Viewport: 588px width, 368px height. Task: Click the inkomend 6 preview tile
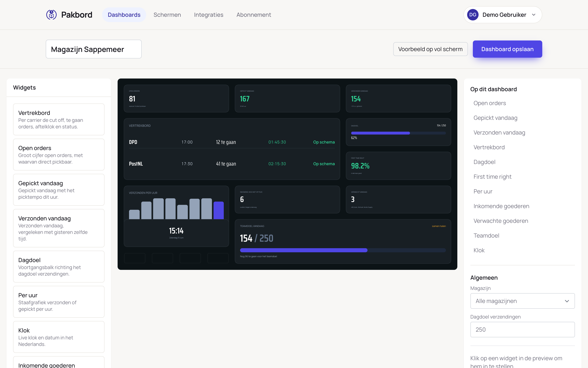click(287, 199)
